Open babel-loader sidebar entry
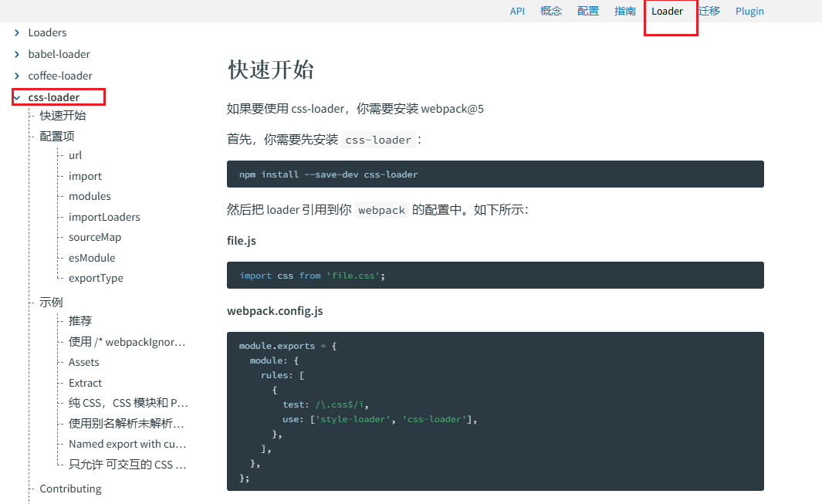Viewport: 822px width, 504px height. coord(59,54)
